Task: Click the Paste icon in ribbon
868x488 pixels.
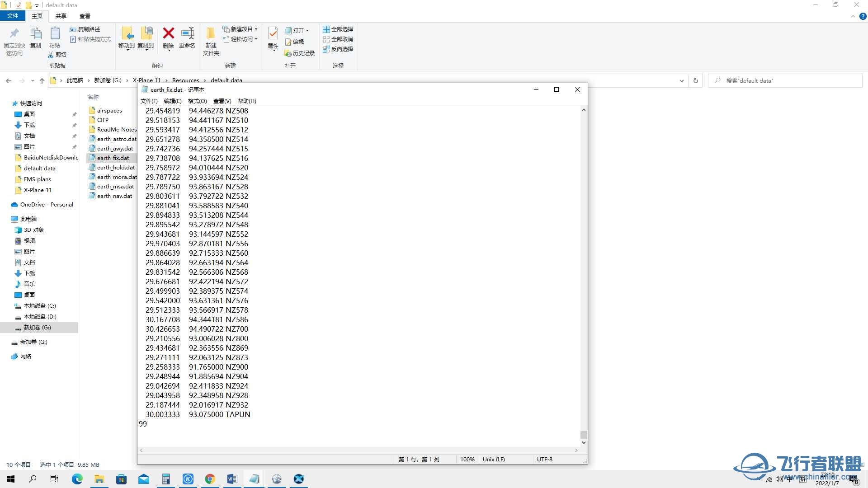Action: click(x=55, y=34)
